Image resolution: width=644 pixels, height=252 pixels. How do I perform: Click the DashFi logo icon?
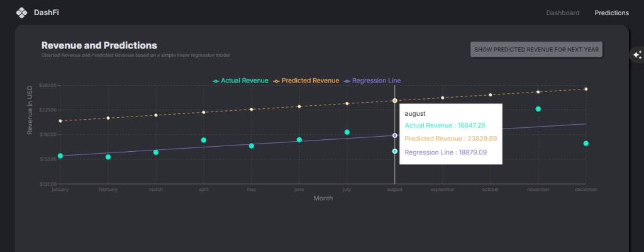(x=21, y=13)
